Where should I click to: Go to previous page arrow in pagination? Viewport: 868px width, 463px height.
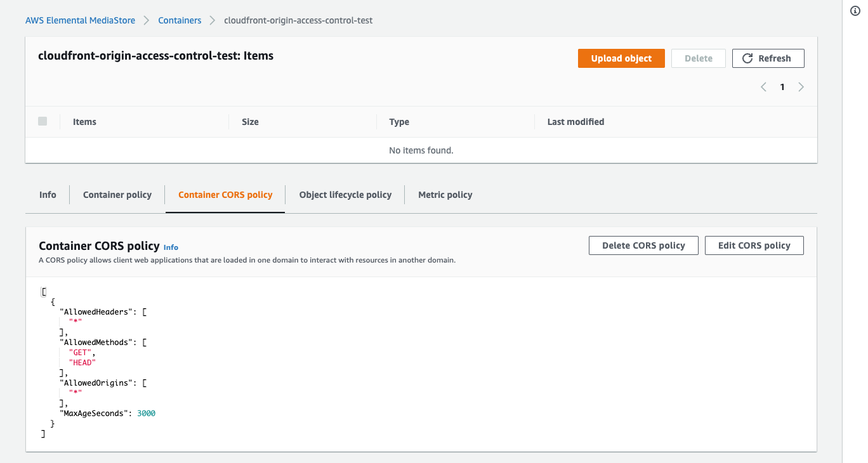pos(763,87)
